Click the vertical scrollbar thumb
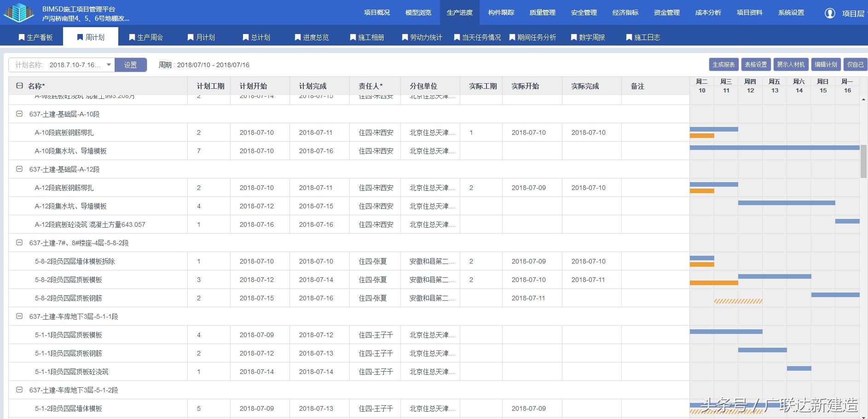Screen dimensions: 868x419 [x=863, y=161]
